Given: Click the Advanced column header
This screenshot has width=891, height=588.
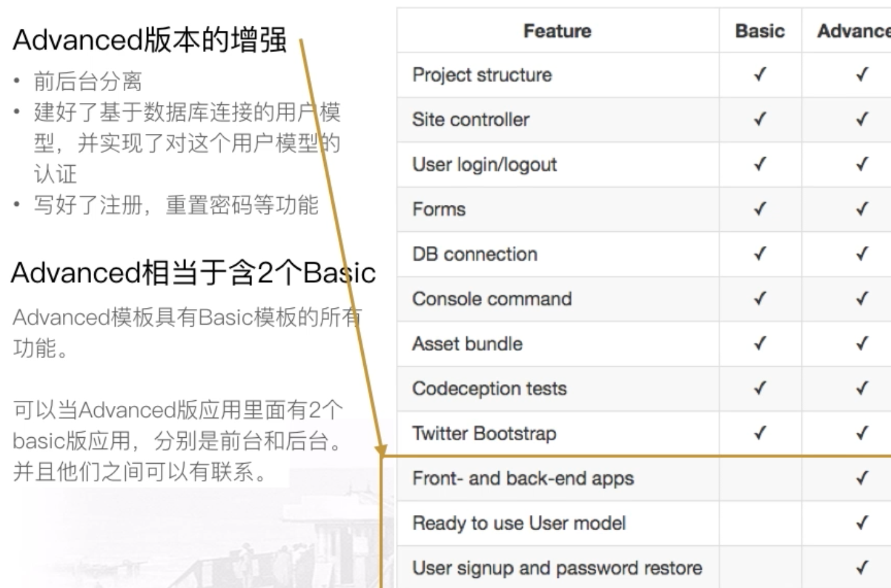Looking at the screenshot, I should coord(853,31).
